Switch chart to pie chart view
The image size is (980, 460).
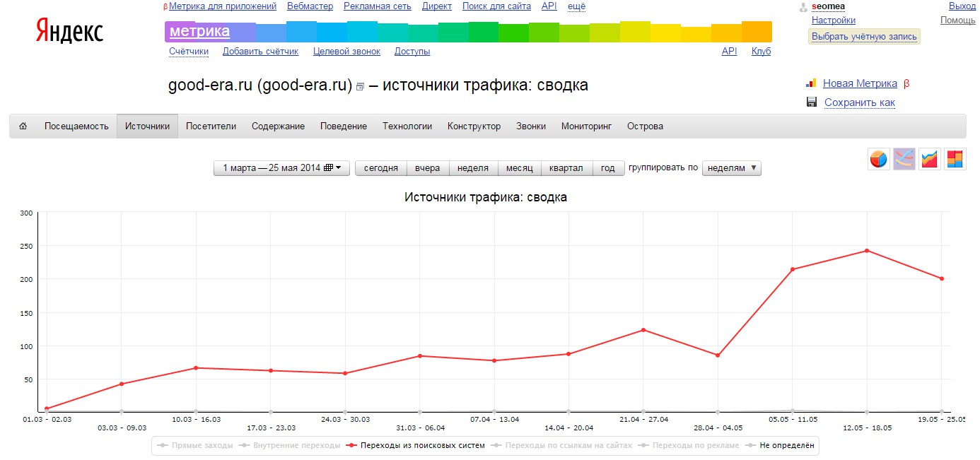(879, 159)
